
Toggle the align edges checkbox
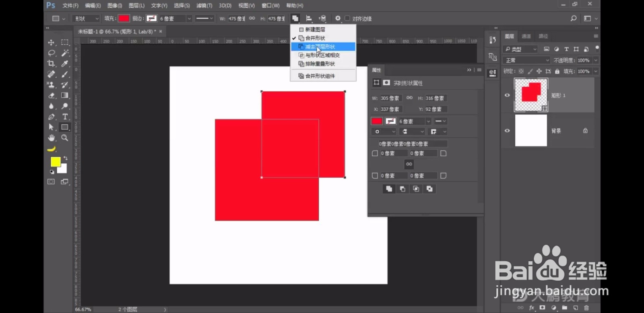[x=347, y=19]
